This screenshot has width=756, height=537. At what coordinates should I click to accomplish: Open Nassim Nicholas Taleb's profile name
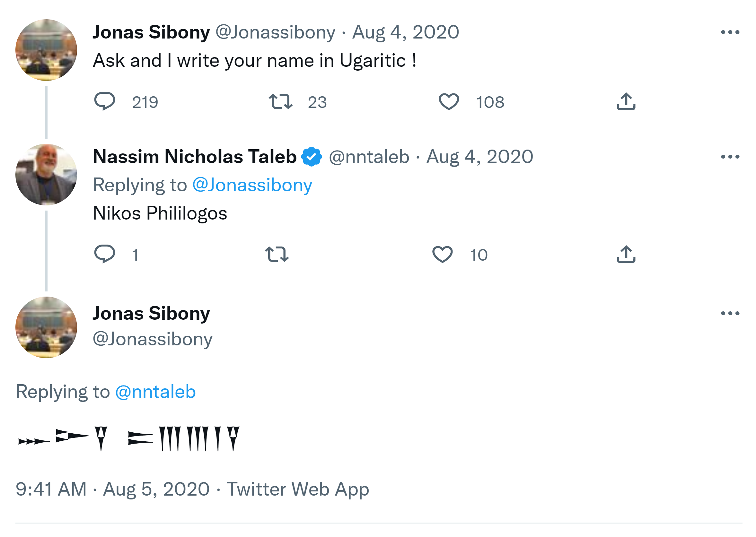pos(195,156)
